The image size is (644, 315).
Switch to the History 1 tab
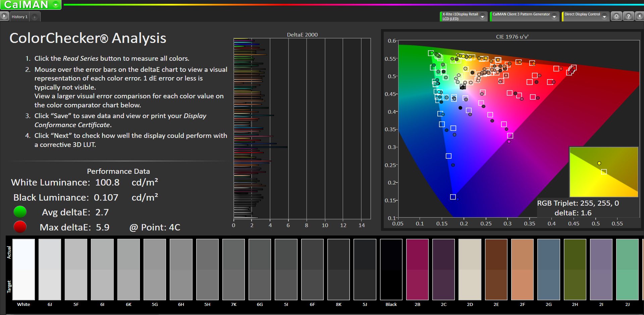(19, 17)
